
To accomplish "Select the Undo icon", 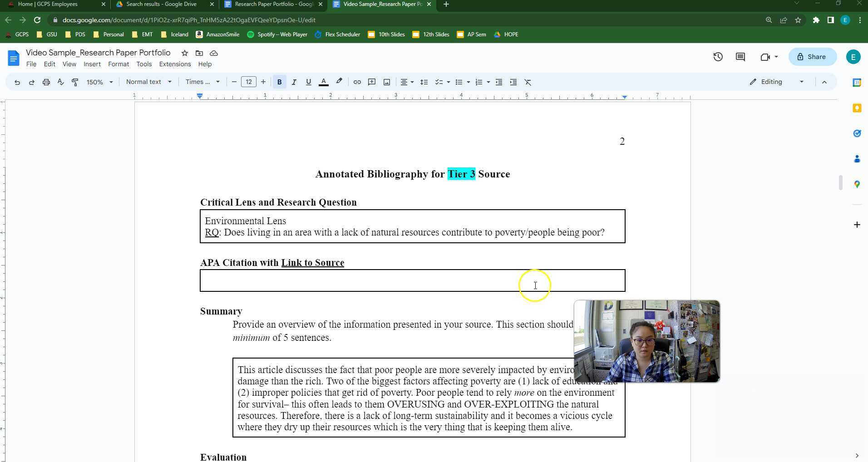I will (17, 82).
